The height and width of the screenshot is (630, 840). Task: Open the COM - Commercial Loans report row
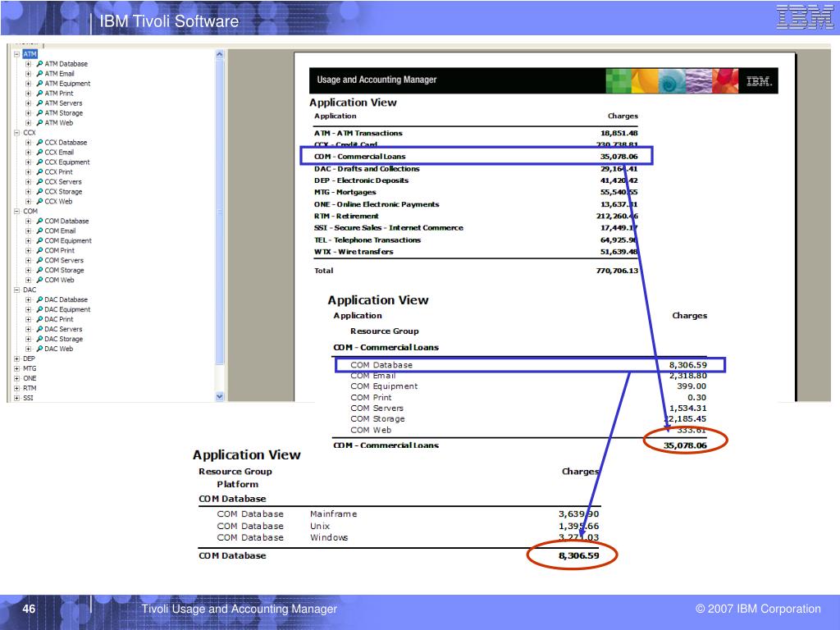point(476,157)
